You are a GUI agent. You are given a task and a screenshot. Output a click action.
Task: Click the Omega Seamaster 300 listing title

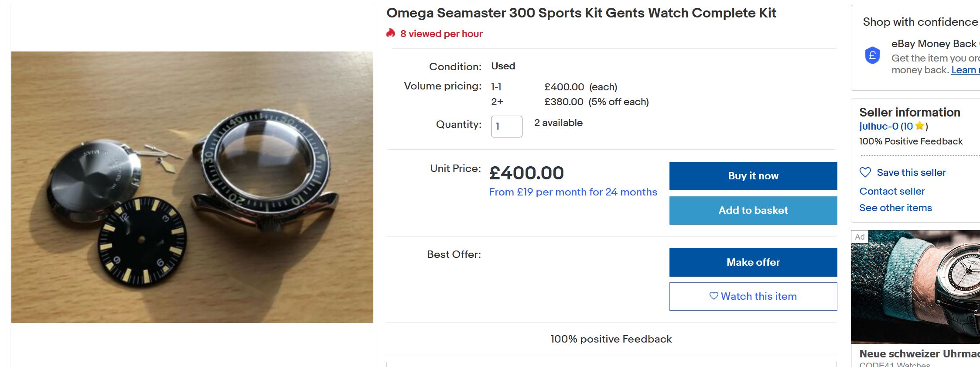tap(581, 13)
